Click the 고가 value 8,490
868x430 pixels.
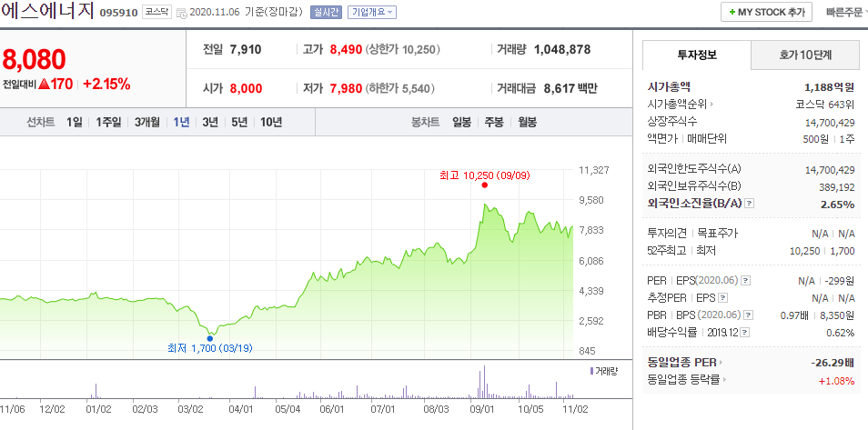346,50
